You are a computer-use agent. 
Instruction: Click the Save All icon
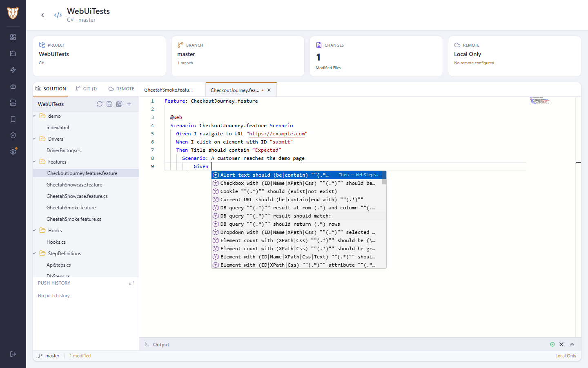(x=119, y=104)
